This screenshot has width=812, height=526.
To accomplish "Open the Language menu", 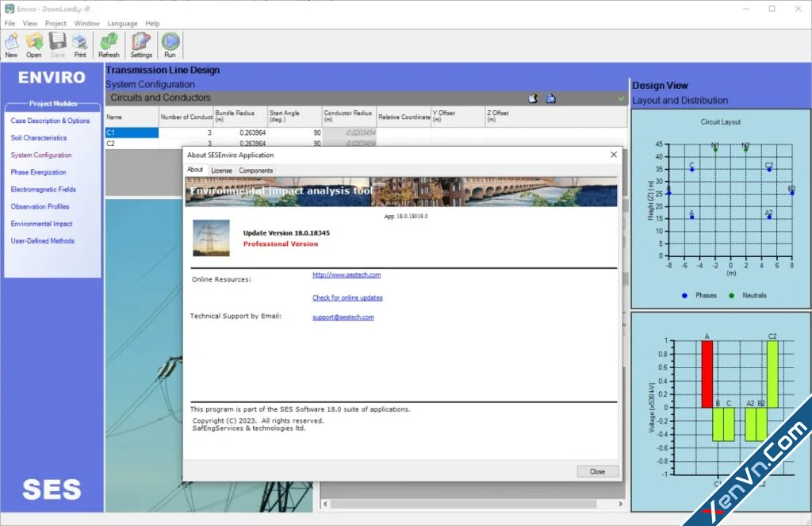I will click(122, 23).
